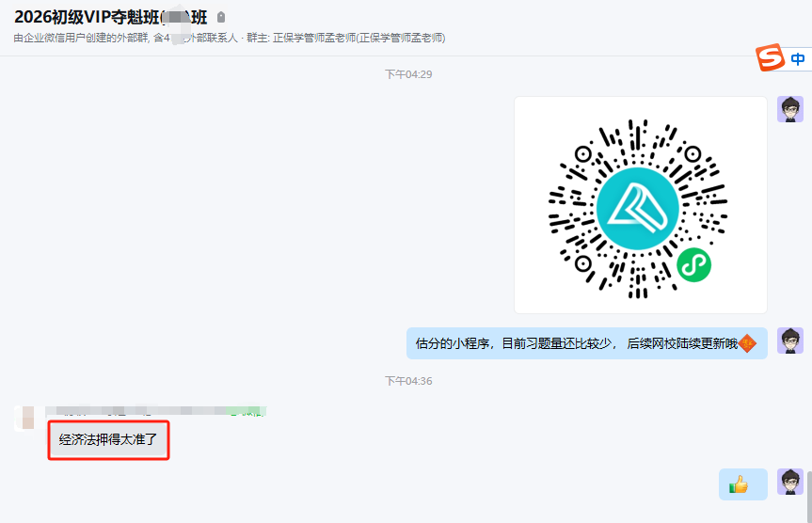This screenshot has width=812, height=523.
Task: Click the message 经济法押得太准了
Action: [108, 439]
